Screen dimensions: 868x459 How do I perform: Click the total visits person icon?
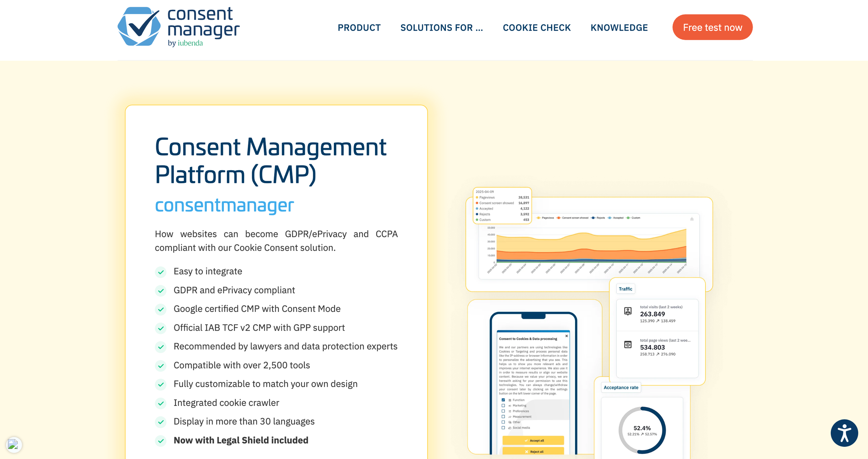coord(628,311)
